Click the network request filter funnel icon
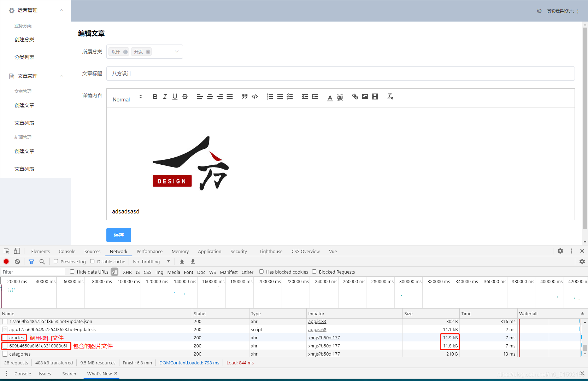The width and height of the screenshot is (588, 381). [x=31, y=262]
